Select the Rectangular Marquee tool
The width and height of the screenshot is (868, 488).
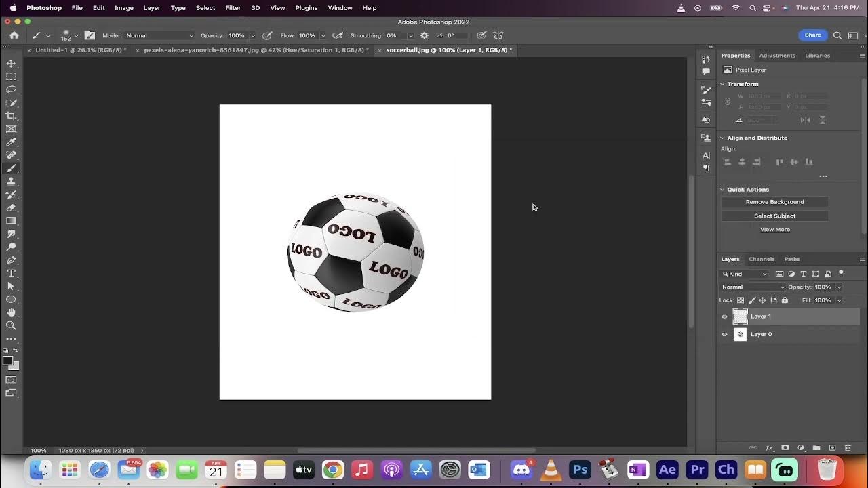point(11,77)
